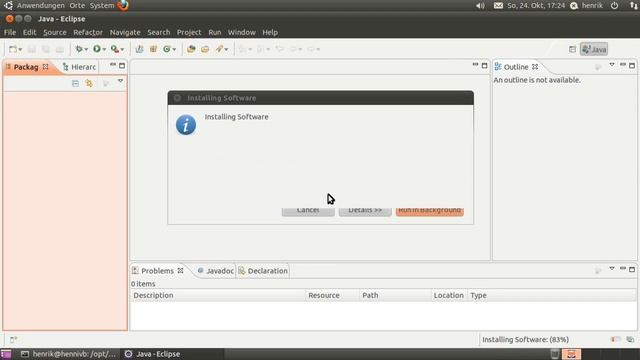Image resolution: width=640 pixels, height=360 pixels.
Task: Switch to the Declaration tab
Action: pos(263,271)
